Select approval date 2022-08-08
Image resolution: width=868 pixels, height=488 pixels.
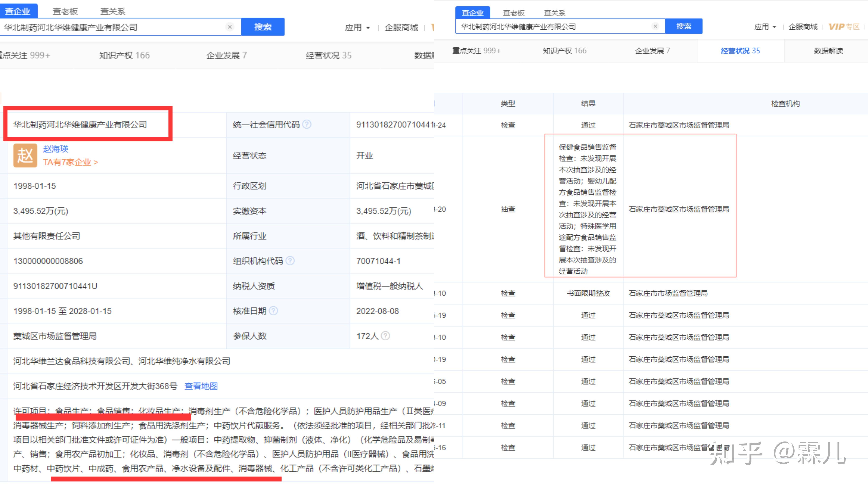[377, 311]
